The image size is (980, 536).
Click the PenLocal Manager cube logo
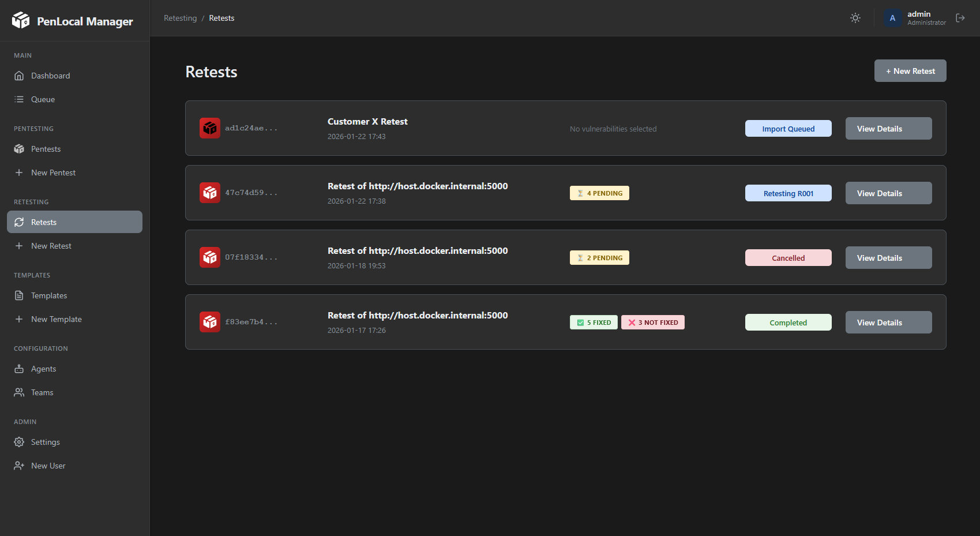pyautogui.click(x=21, y=20)
